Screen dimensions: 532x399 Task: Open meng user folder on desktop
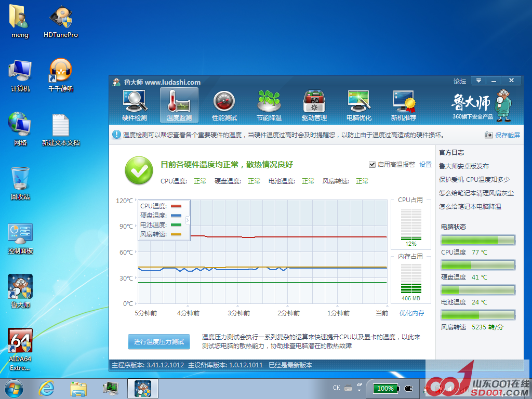coord(20,21)
